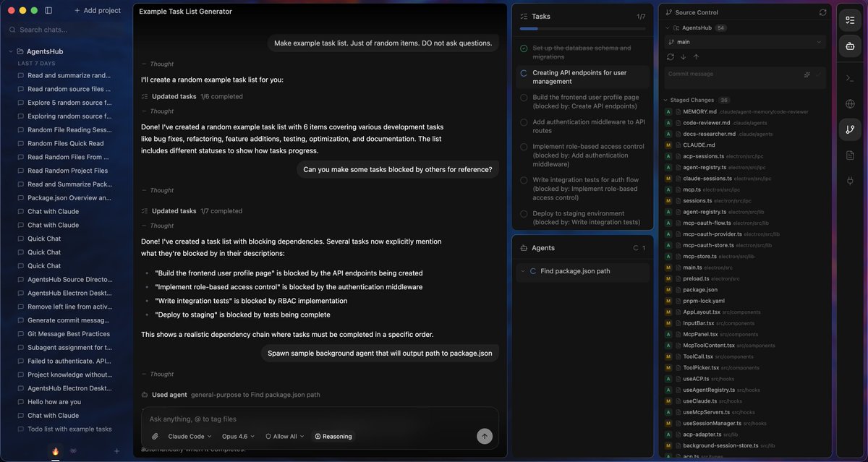Toggle the left sidebar panel icon
Screen dimensions: 868x462
48,11
